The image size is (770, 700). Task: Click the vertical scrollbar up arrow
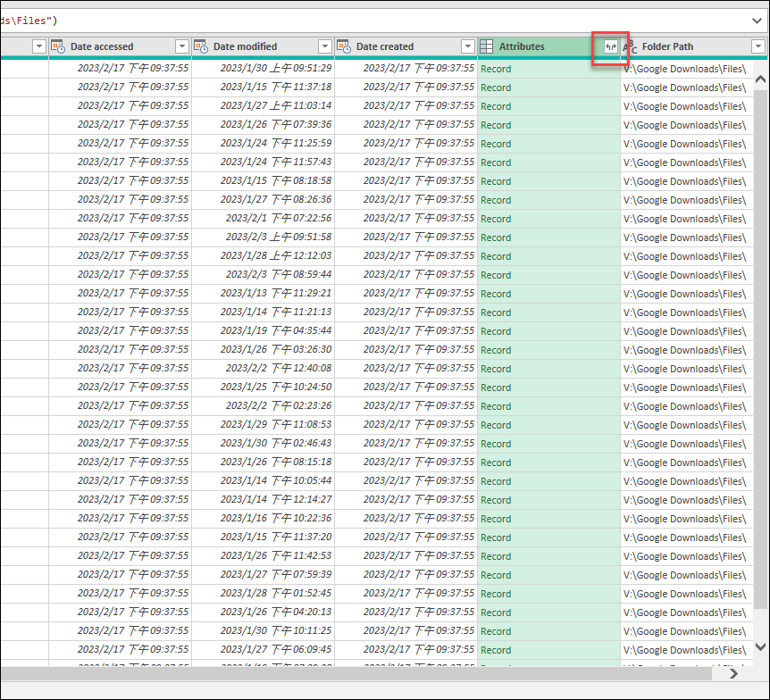[x=760, y=79]
